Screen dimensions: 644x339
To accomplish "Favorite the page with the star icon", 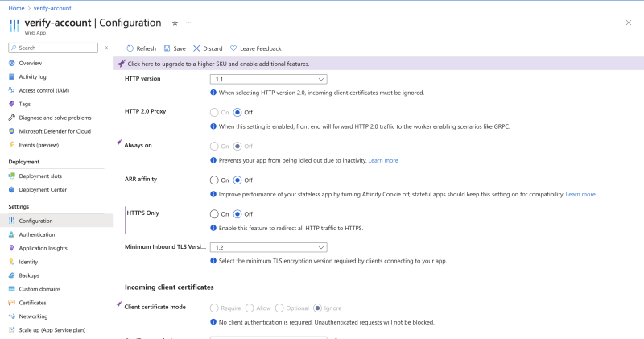I will (x=175, y=23).
